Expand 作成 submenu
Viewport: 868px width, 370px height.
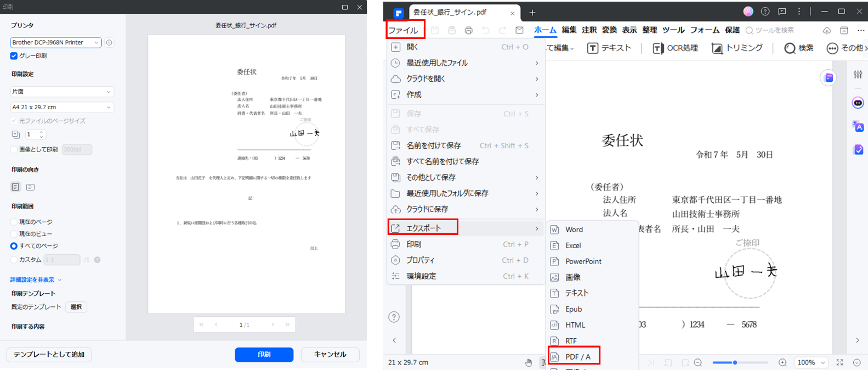pos(466,95)
